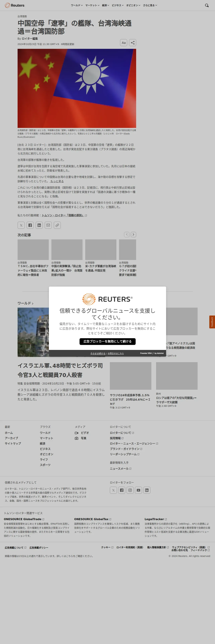Follow Reuters on X in the footer
Viewport: 215px width, 644px height.
click(113, 490)
